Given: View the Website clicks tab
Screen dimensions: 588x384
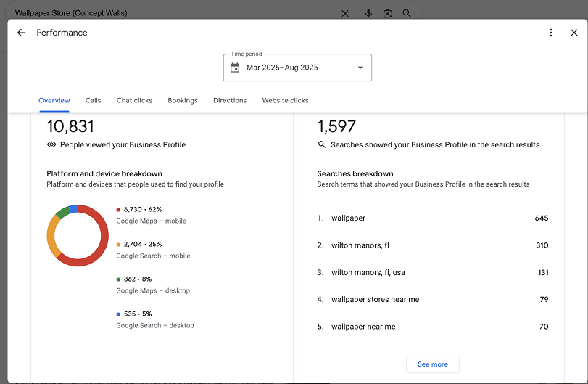Looking at the screenshot, I should click(x=285, y=100).
